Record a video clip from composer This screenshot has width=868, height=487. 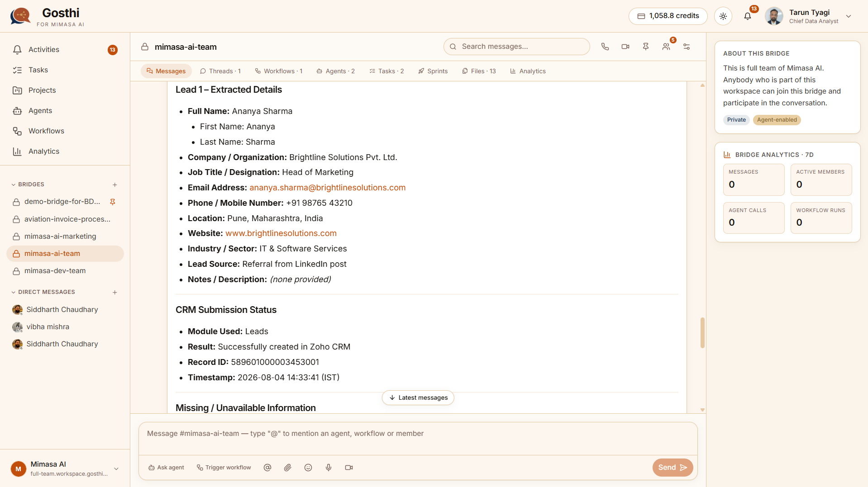coord(349,468)
